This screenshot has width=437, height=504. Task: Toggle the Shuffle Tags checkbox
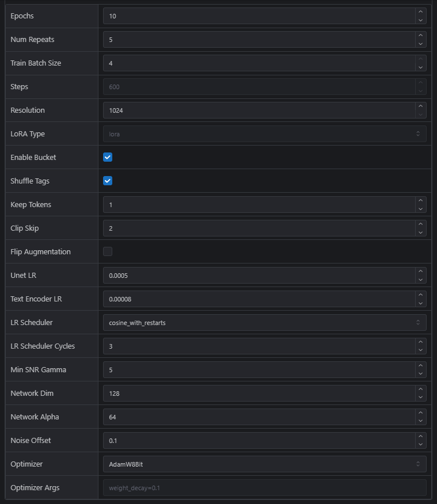coord(108,181)
